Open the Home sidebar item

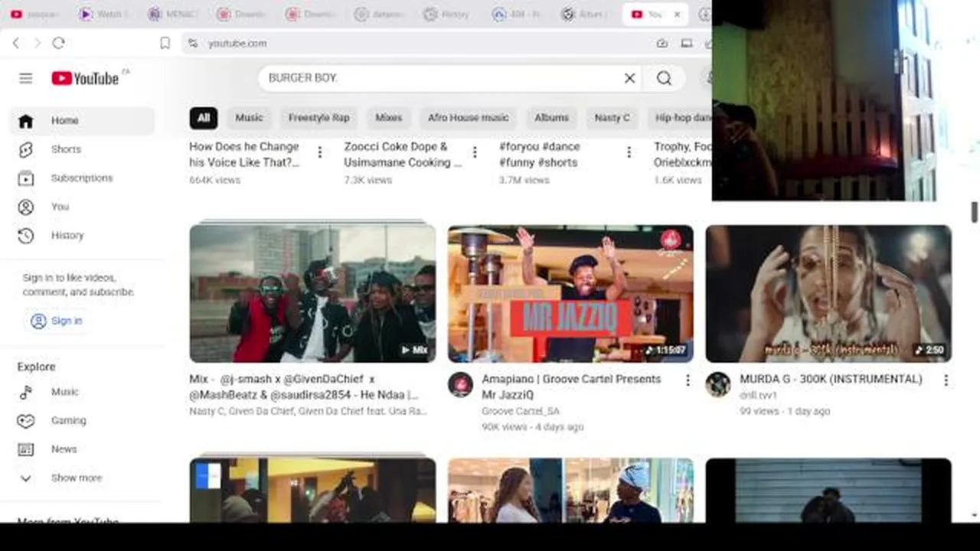[82, 121]
